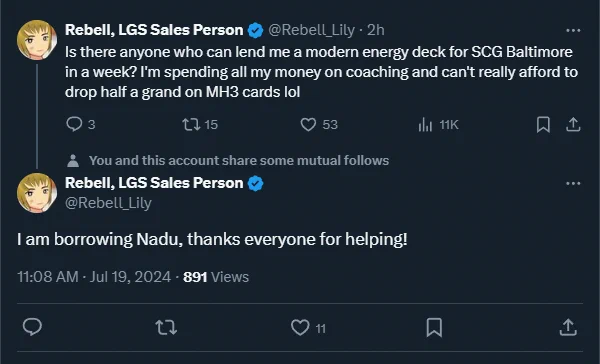The height and width of the screenshot is (364, 600).
Task: Open replies on the SCG Baltimore tweet
Action: tap(80, 124)
